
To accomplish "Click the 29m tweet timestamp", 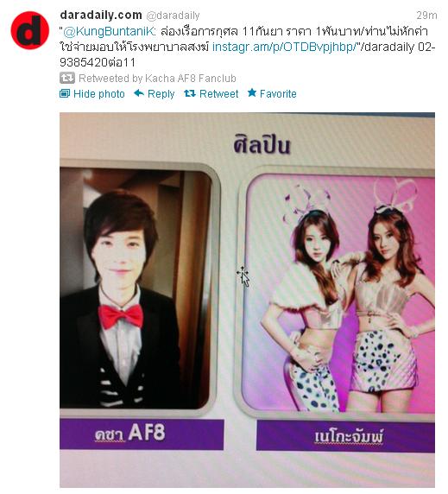I will point(426,16).
